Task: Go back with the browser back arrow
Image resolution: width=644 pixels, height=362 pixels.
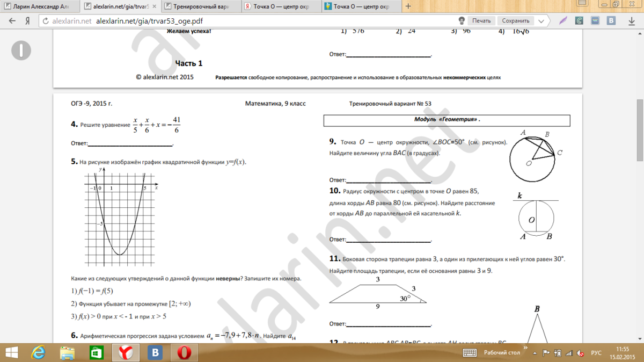Action: 11,21
